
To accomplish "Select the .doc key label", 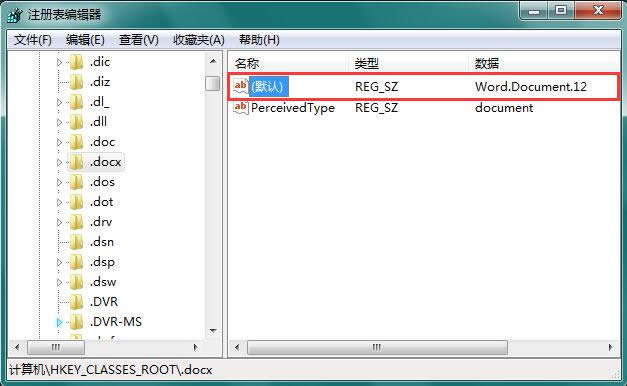I will pos(102,142).
